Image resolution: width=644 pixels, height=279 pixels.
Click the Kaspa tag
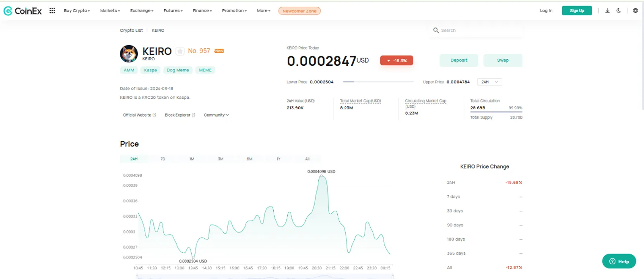(151, 70)
